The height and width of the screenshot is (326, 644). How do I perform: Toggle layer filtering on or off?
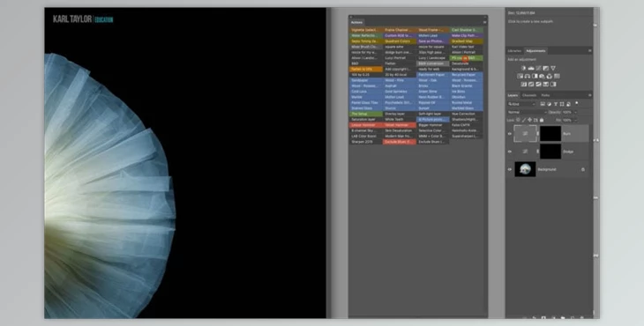577,103
